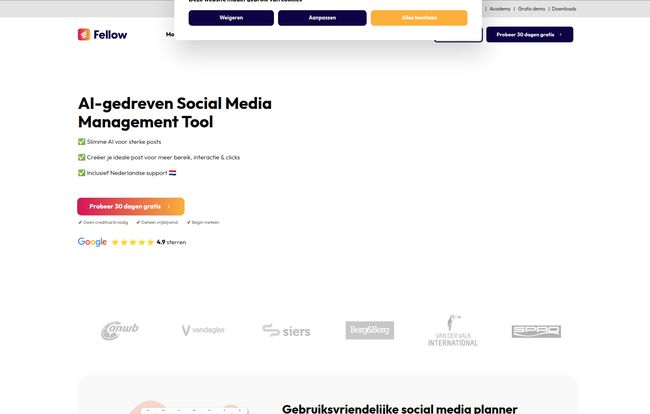Click the Van der Valk International logo

453,330
